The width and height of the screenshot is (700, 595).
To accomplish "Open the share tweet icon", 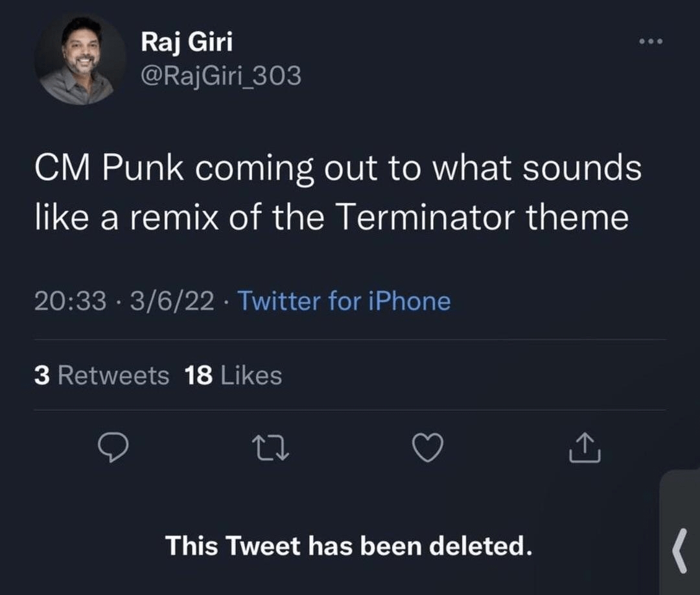I will 585,448.
